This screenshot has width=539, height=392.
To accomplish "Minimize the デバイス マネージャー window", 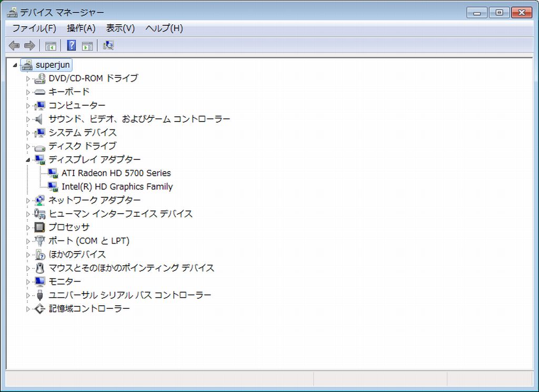I will [x=477, y=13].
